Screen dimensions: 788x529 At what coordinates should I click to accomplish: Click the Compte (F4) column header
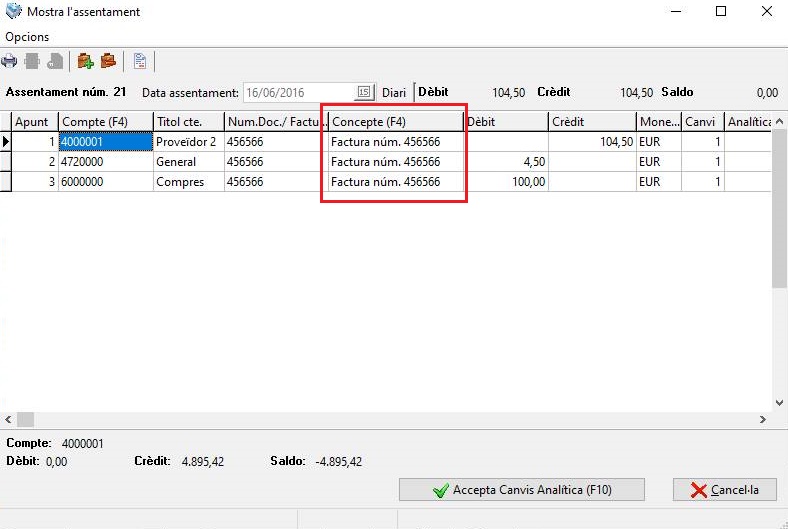coord(105,122)
